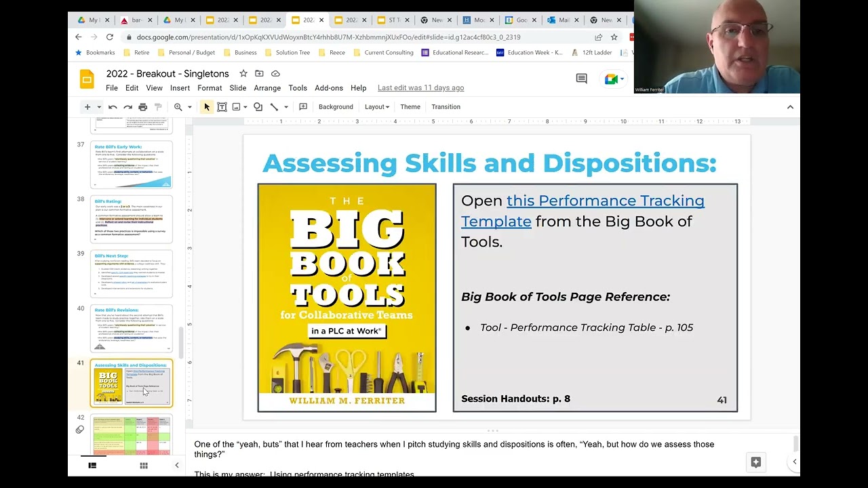Select the text box tool
Image resolution: width=868 pixels, height=488 pixels.
coord(222,107)
